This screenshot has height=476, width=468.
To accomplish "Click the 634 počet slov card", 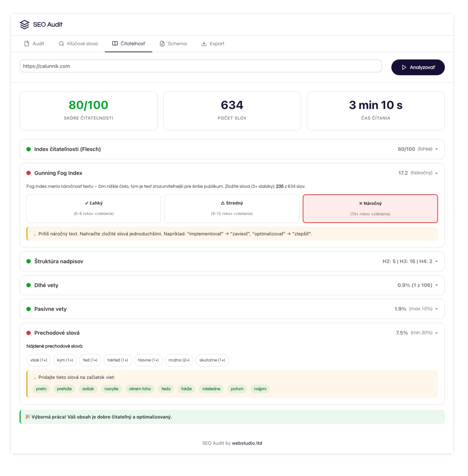I will point(232,111).
